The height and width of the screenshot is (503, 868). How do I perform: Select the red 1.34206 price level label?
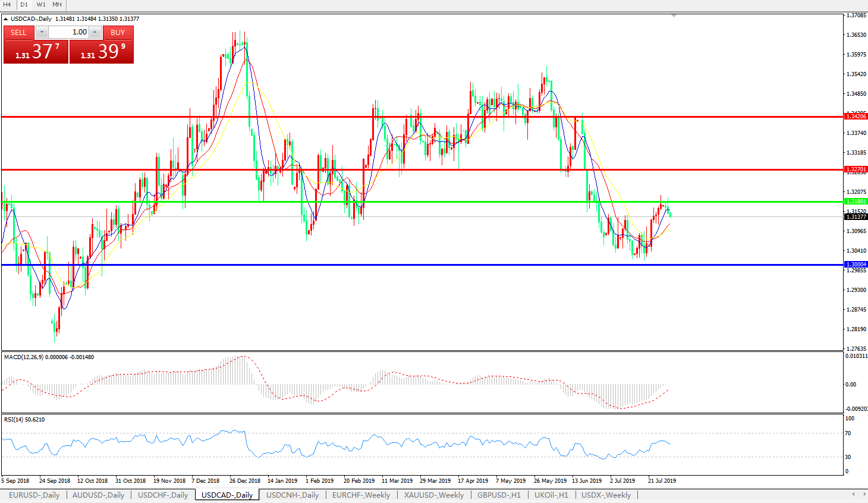(x=856, y=117)
